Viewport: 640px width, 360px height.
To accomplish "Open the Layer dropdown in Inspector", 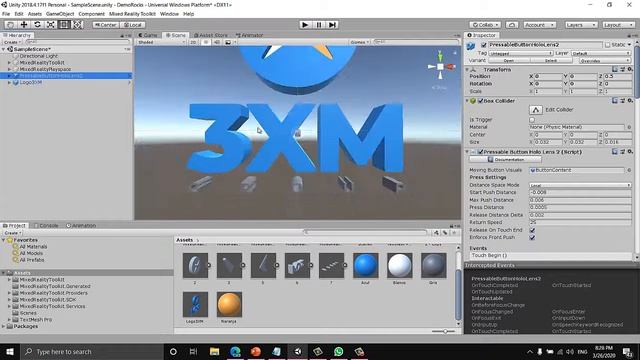I will click(601, 53).
